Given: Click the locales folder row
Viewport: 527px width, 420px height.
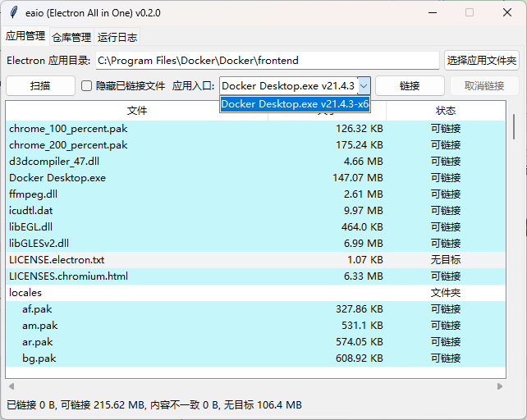Looking at the screenshot, I should pos(255,293).
